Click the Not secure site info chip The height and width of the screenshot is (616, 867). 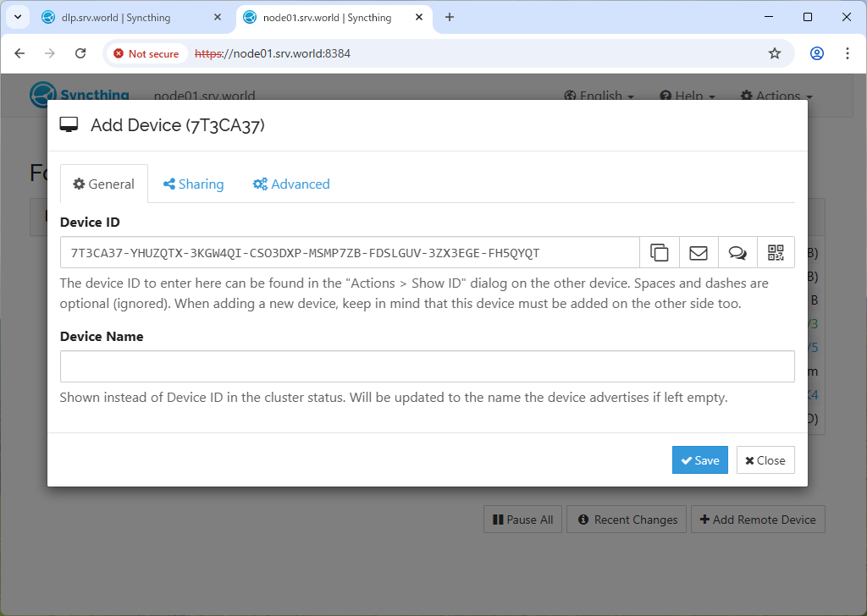click(146, 53)
